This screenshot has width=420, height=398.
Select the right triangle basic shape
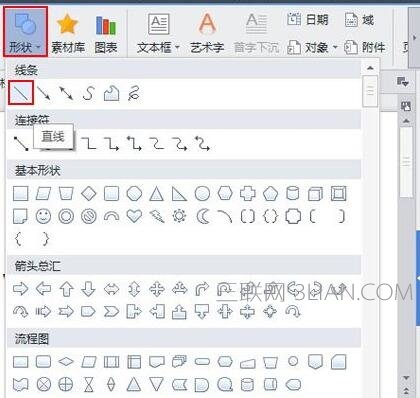(x=179, y=194)
